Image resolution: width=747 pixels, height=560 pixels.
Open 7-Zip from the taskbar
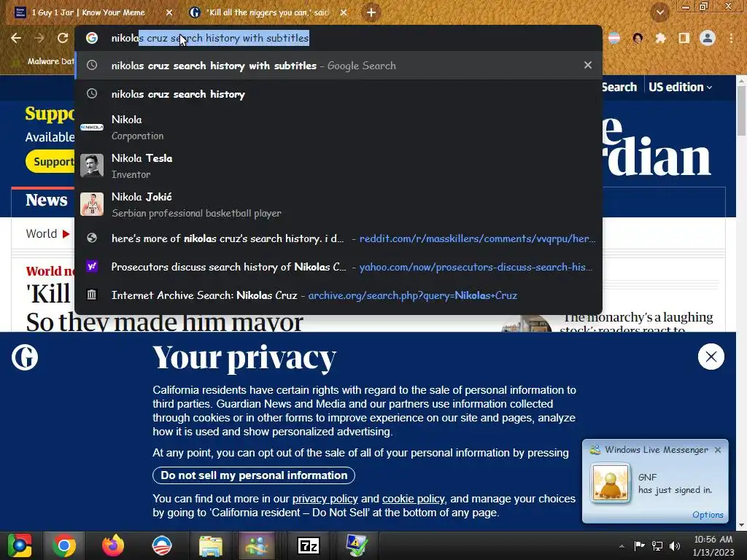[x=309, y=545]
